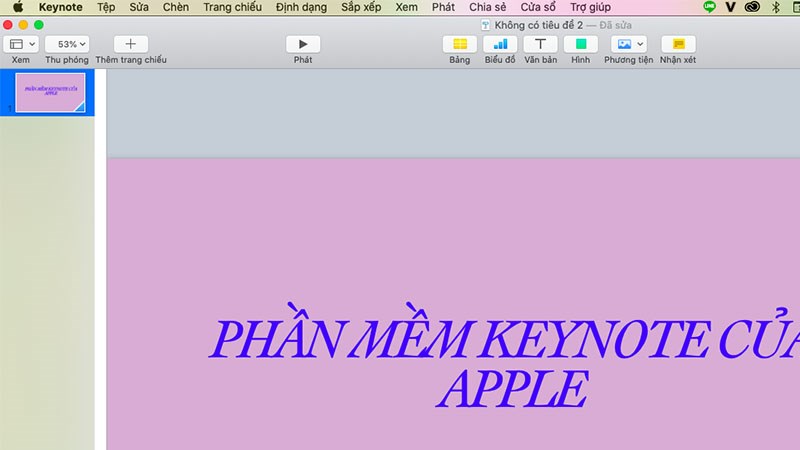Select slide 1 thumbnail in navigator
The height and width of the screenshot is (450, 800).
tap(51, 92)
